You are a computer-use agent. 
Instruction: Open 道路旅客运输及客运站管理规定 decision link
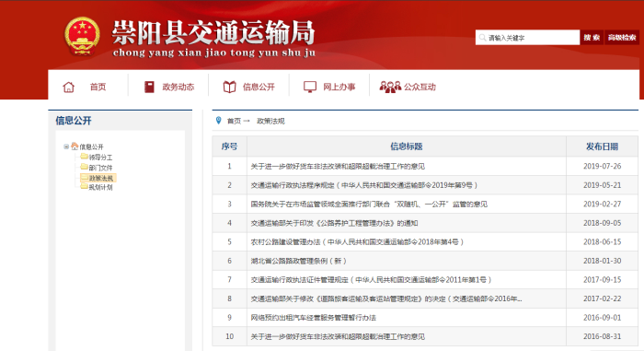point(386,298)
